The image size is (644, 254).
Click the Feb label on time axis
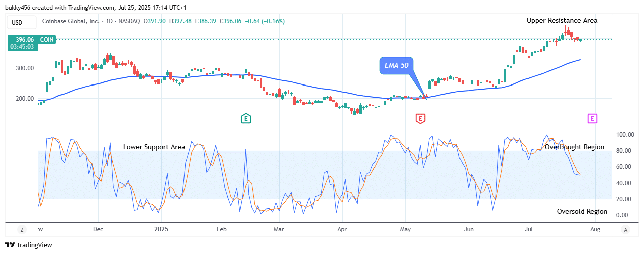coord(222,229)
